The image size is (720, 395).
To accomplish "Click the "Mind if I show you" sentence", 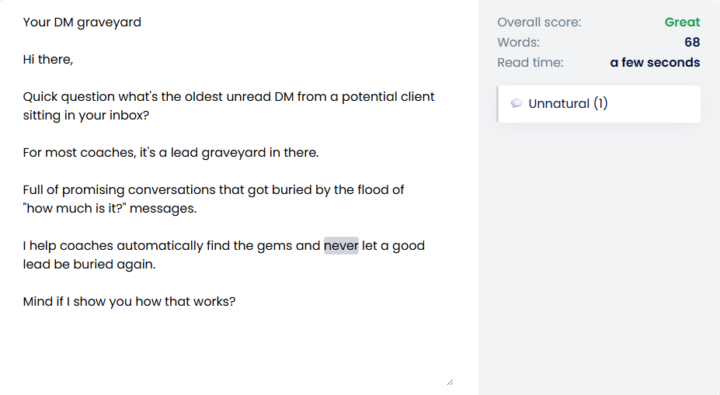I will [129, 302].
